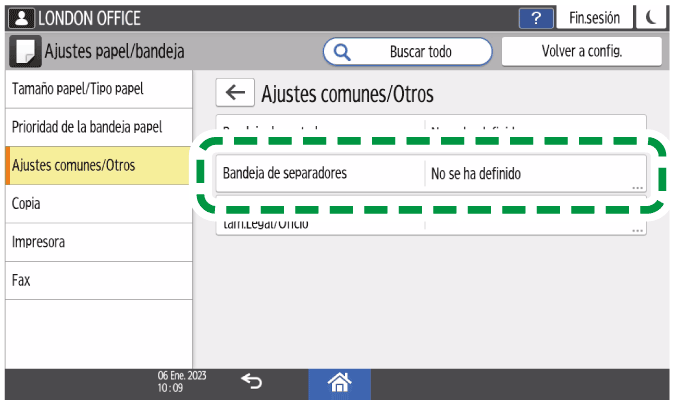
Task: Open Prioridad de la bandeja papel tab
Action: [x=95, y=127]
